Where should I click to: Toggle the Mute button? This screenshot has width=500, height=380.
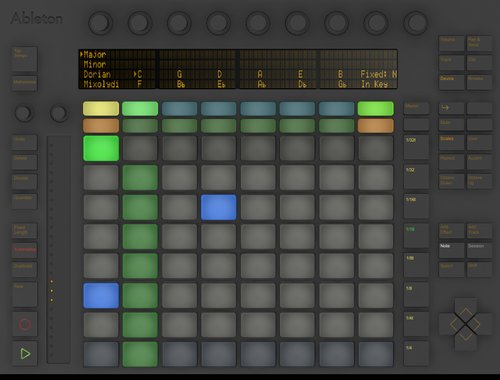pos(451,125)
